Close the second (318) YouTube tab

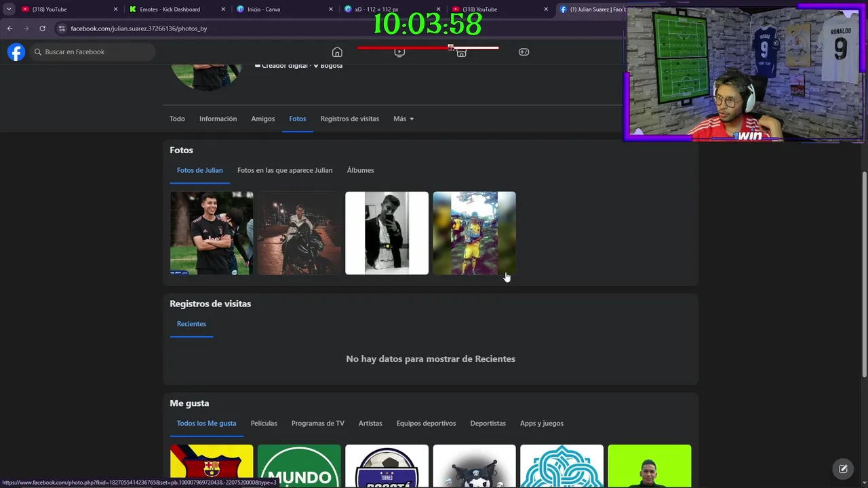pos(546,9)
